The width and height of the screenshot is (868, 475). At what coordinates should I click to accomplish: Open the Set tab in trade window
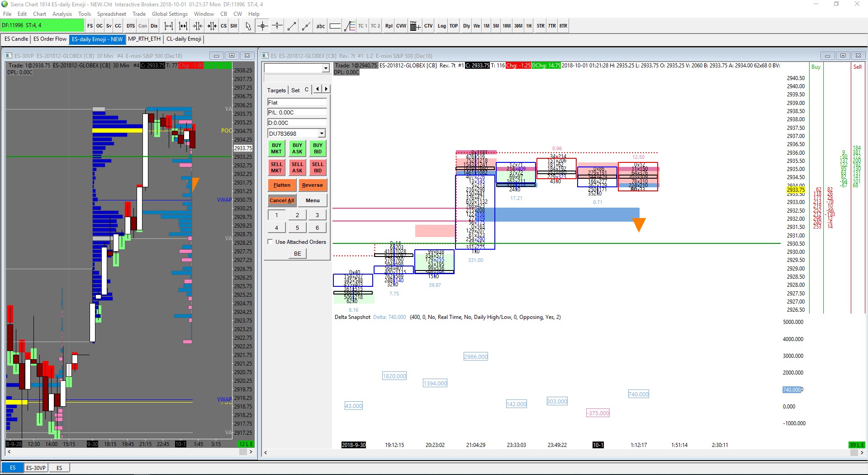295,90
